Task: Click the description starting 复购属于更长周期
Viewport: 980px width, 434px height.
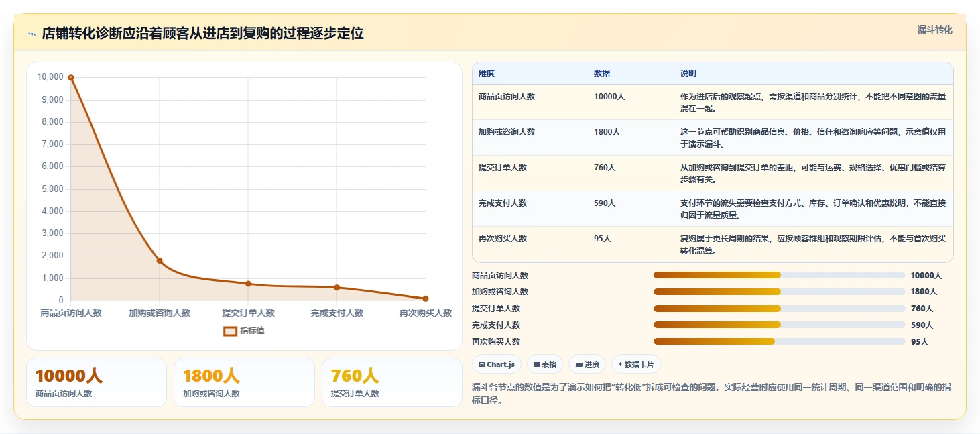Action: pos(813,245)
